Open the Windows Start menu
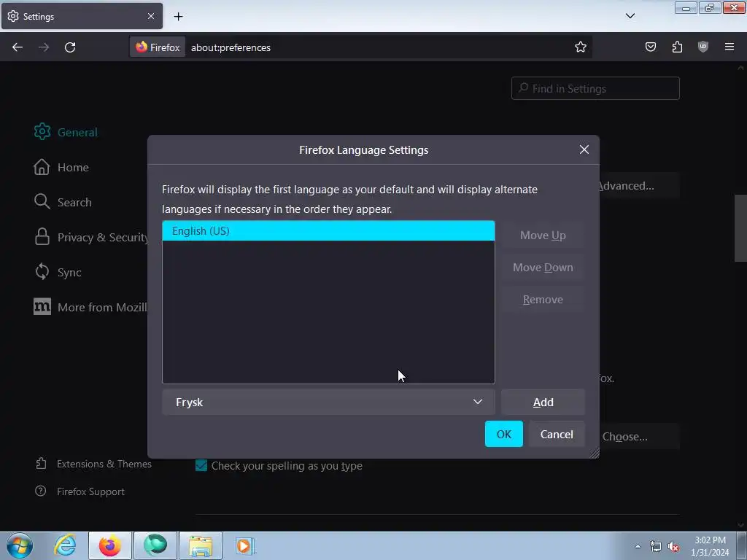Screen dimensions: 747x560 (20, 545)
